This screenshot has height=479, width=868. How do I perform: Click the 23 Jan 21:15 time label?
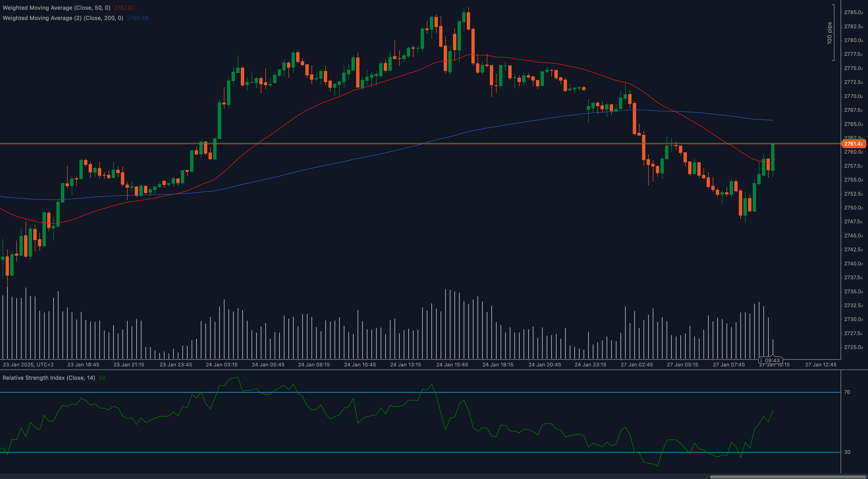(129, 365)
